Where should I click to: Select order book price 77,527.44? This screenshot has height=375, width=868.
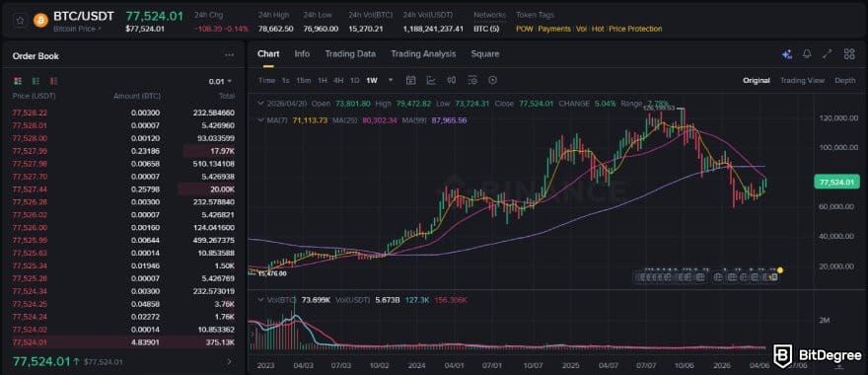(x=29, y=188)
